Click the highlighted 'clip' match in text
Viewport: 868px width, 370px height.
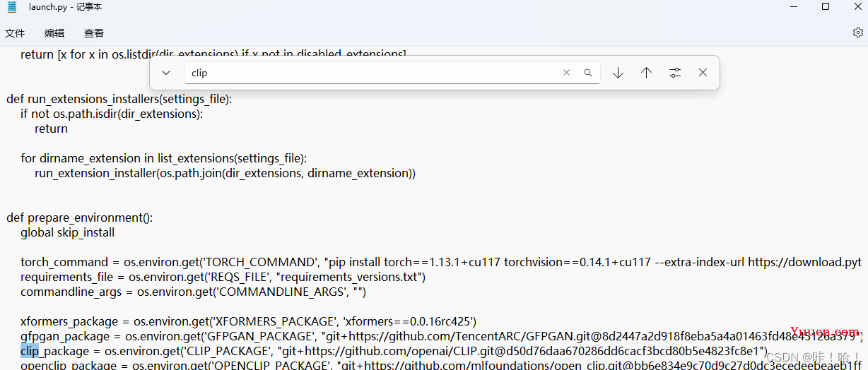[x=30, y=351]
